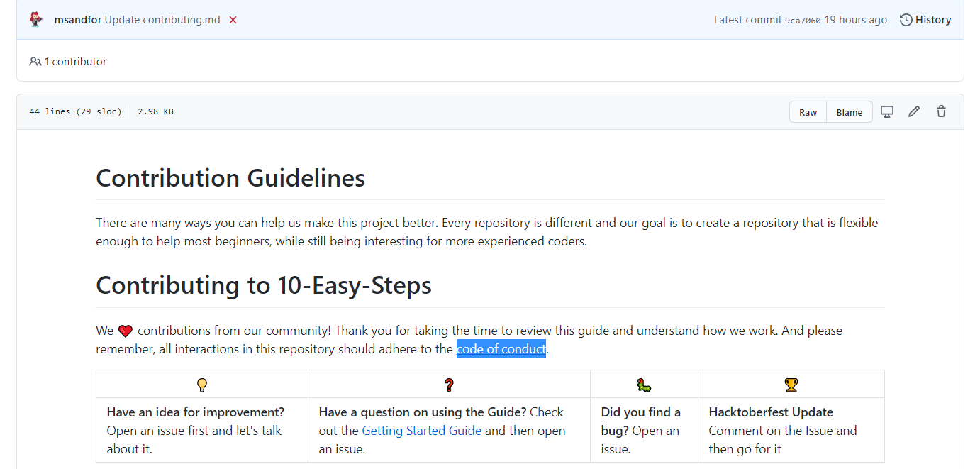Click the question mark icon in the table
The image size is (980, 469).
(x=448, y=385)
